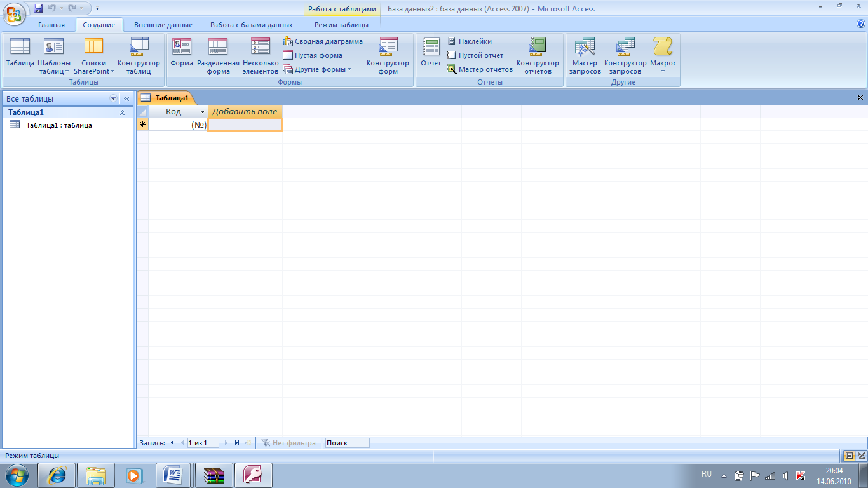The width and height of the screenshot is (868, 488).
Task: Select the Создание ribbon tab
Action: pos(99,25)
